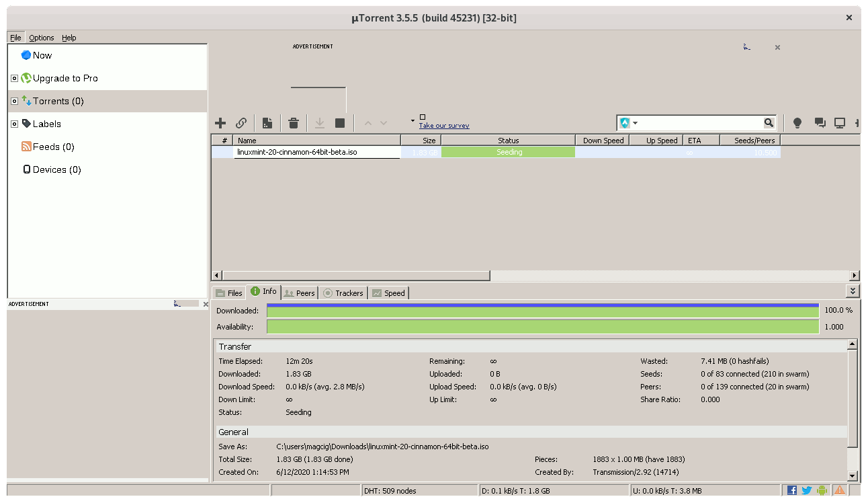This screenshot has width=868, height=503.
Task: Click the Start Torrent download arrow icon
Action: 320,123
